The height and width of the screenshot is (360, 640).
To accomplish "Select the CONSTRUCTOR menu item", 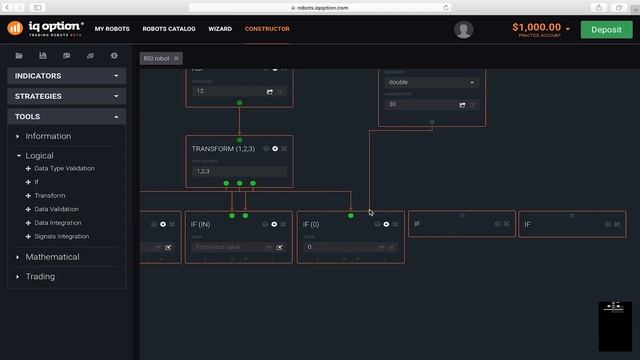I will (x=267, y=29).
